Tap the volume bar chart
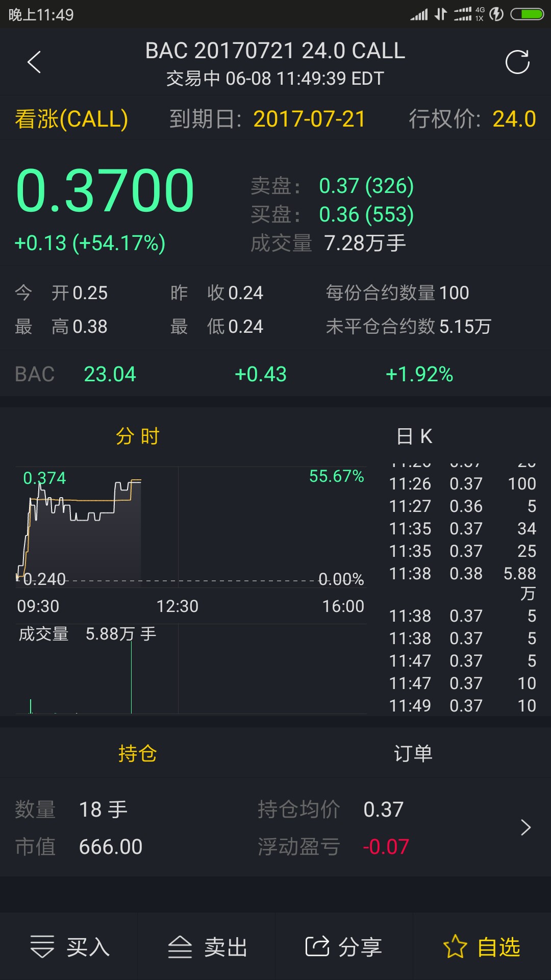 coord(191,674)
